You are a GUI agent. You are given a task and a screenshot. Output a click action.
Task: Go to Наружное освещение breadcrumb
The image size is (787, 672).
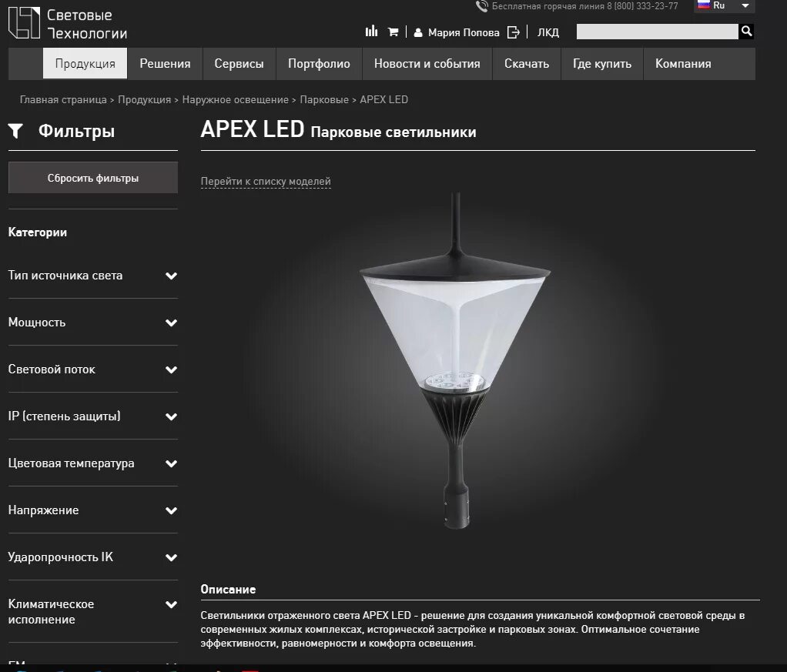coord(236,99)
